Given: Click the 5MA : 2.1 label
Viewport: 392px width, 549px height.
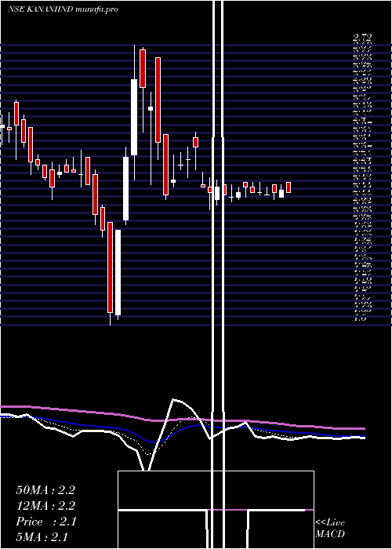Looking at the screenshot, I should pos(42,537).
